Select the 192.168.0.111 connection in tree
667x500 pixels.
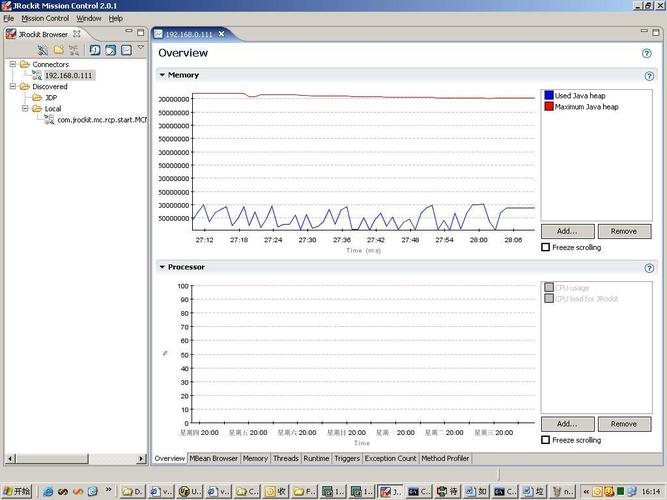68,75
